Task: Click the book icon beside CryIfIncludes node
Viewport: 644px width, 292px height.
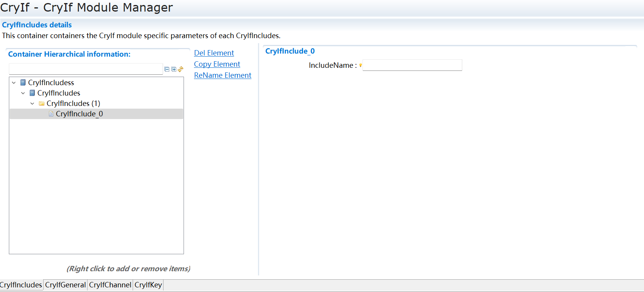Action: click(32, 93)
